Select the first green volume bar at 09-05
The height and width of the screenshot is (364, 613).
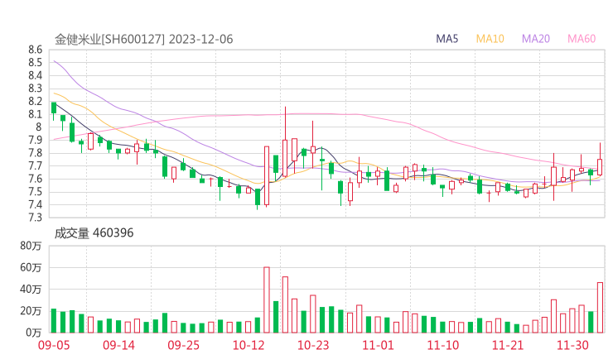tap(54, 321)
